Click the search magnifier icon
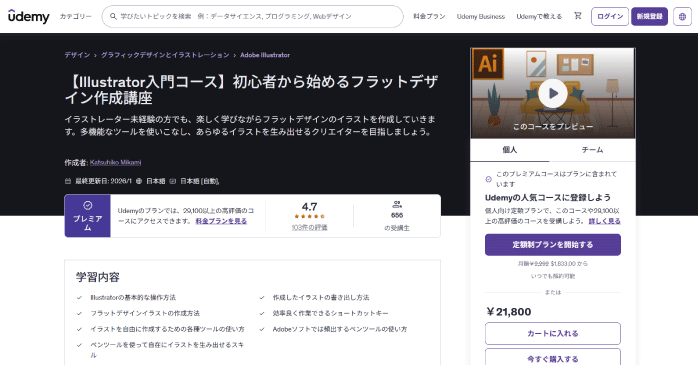 click(113, 16)
